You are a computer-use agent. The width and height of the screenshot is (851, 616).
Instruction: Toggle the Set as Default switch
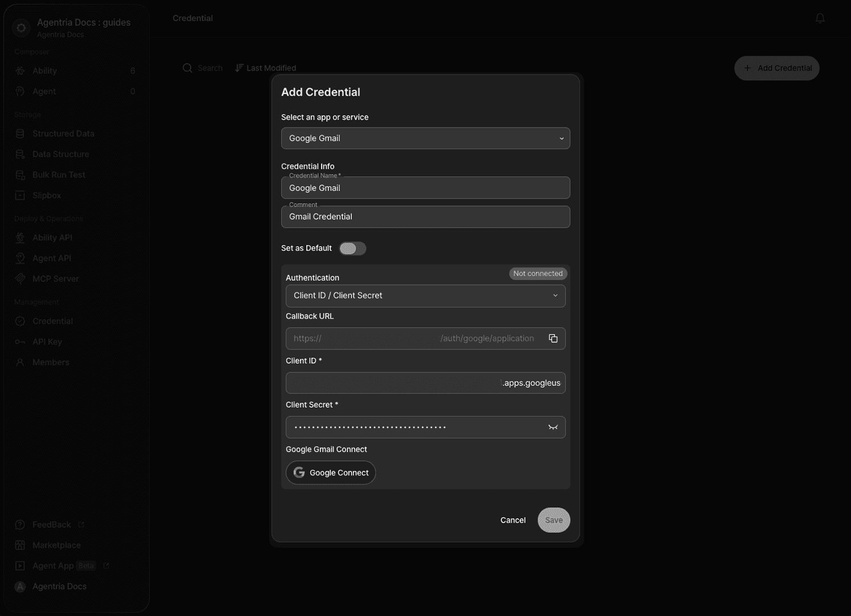click(352, 248)
